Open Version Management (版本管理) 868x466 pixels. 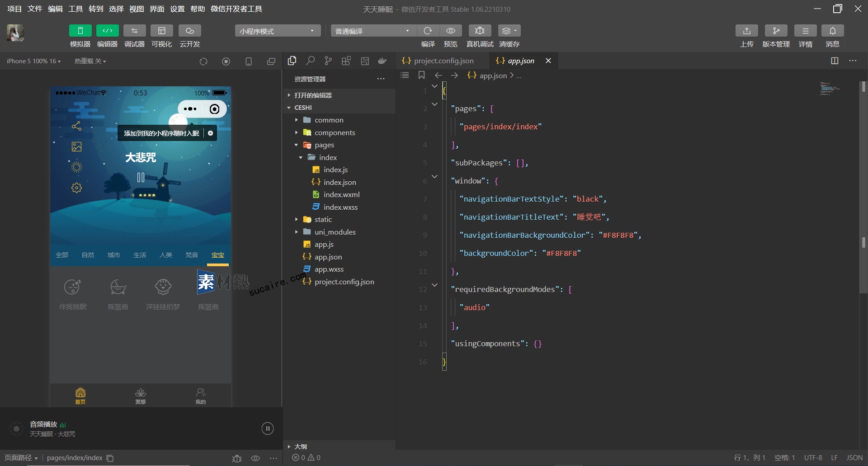[776, 31]
